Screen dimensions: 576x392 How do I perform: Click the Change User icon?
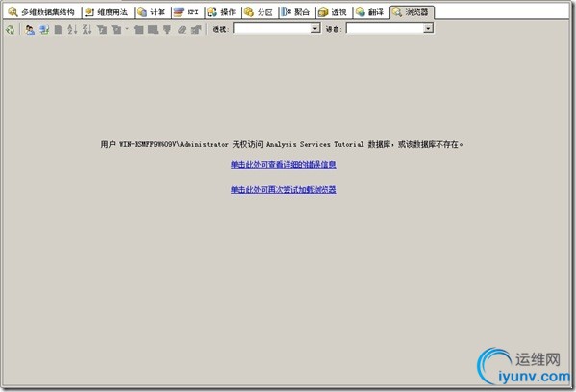(x=30, y=30)
